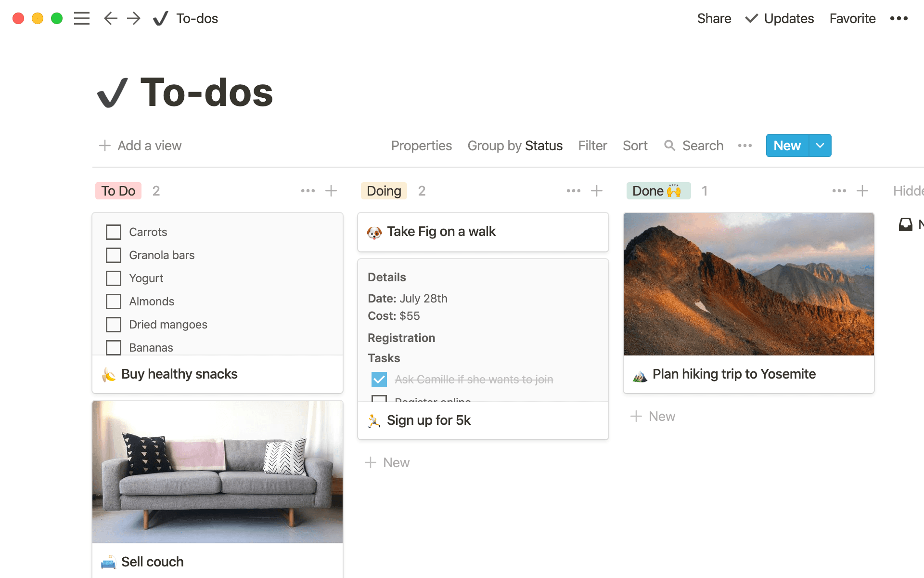Open the Group by Status dropdown
The height and width of the screenshot is (578, 924).
pyautogui.click(x=515, y=145)
